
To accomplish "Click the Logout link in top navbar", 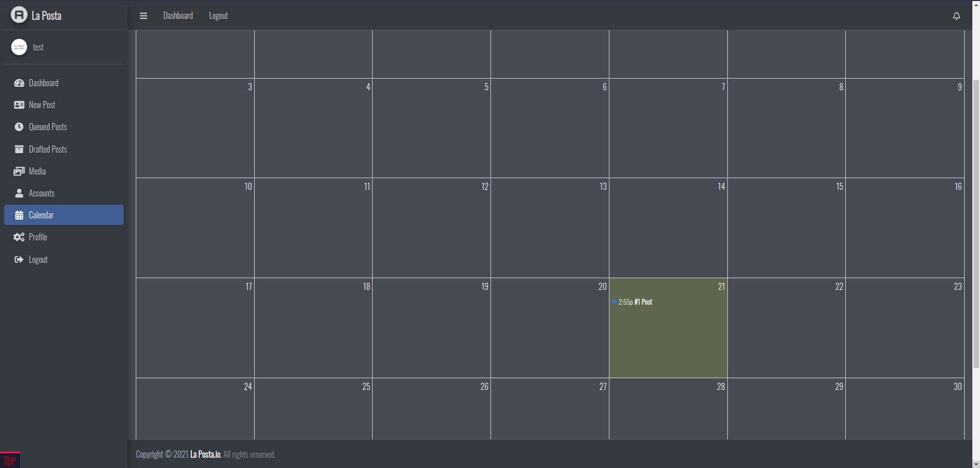I will pos(218,16).
